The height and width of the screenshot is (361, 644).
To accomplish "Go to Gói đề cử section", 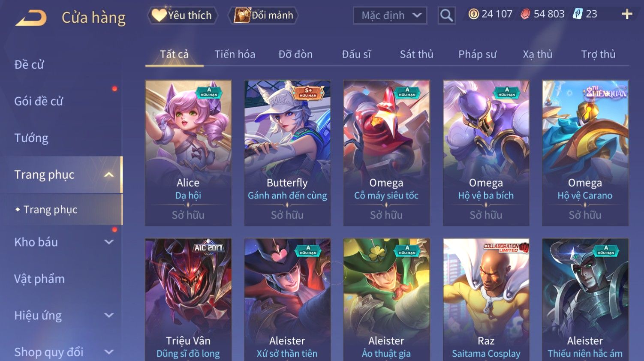I will click(x=39, y=101).
